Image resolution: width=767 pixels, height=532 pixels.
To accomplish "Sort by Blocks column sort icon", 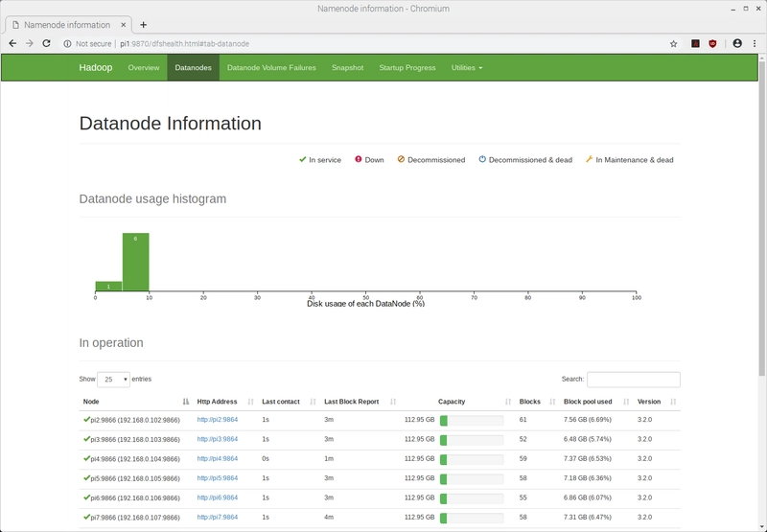I will (552, 402).
